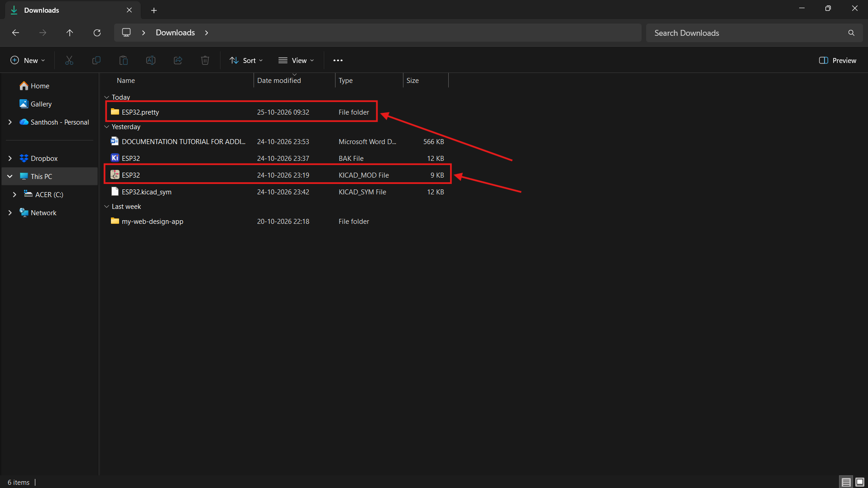
Task: Close the Downloads tab
Action: pos(129,10)
